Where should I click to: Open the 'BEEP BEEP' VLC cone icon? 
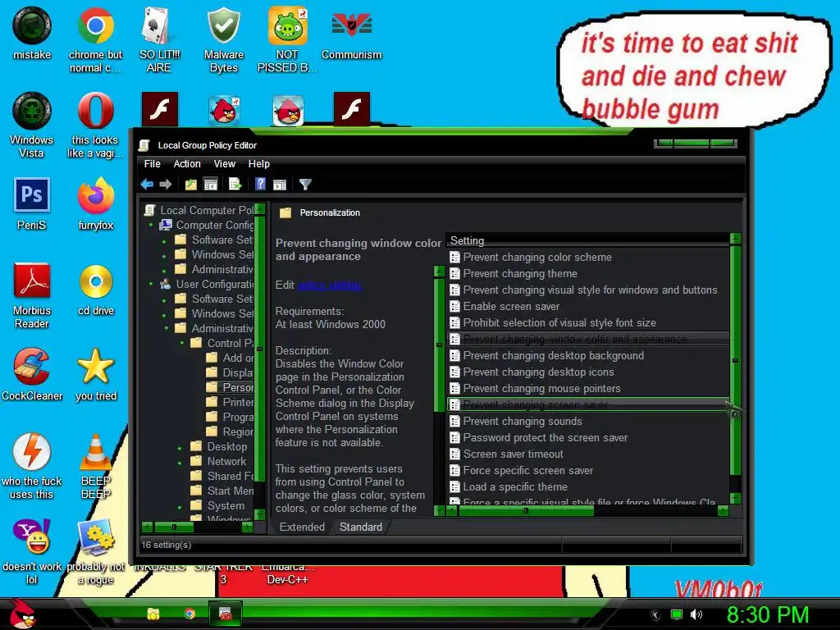(x=95, y=466)
